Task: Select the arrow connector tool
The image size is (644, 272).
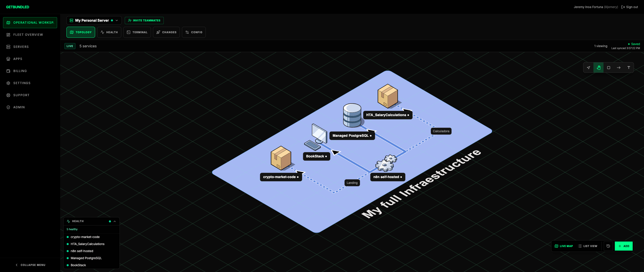Action: click(x=619, y=67)
